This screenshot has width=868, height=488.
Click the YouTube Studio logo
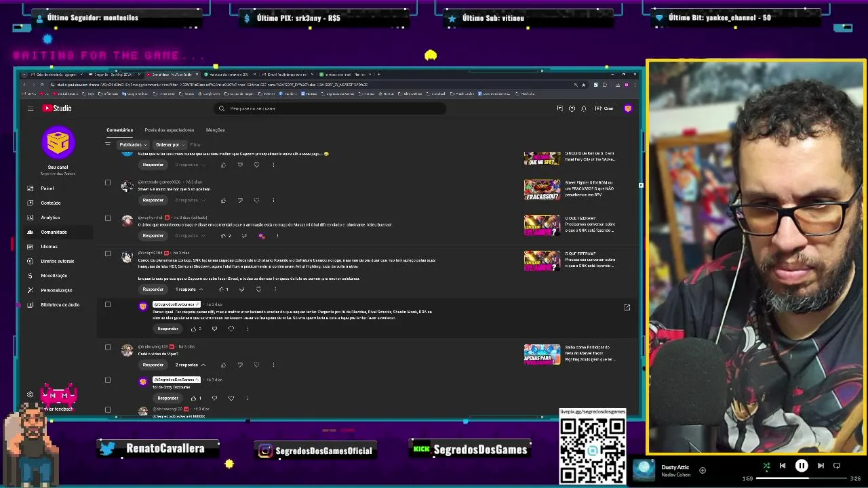[x=57, y=108]
